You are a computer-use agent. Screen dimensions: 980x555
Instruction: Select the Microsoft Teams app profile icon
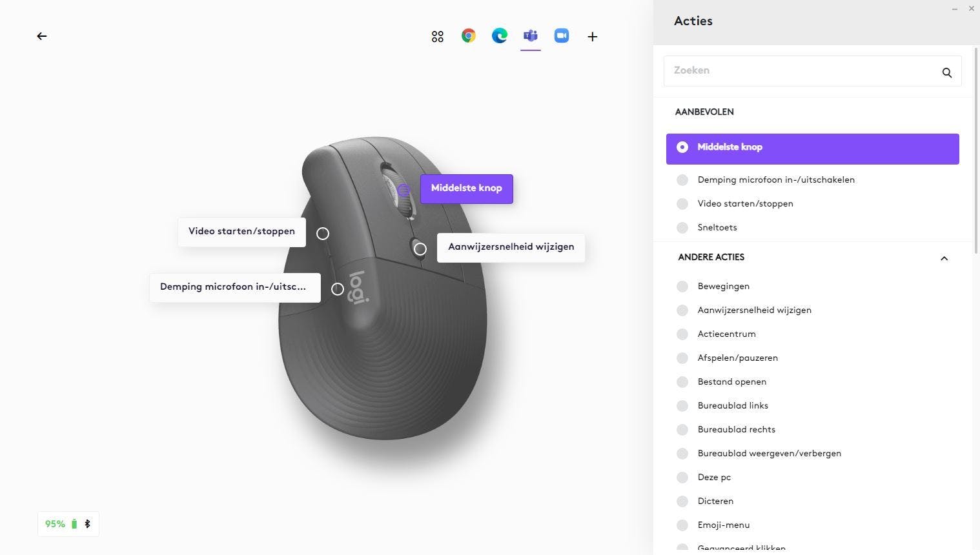tap(531, 36)
